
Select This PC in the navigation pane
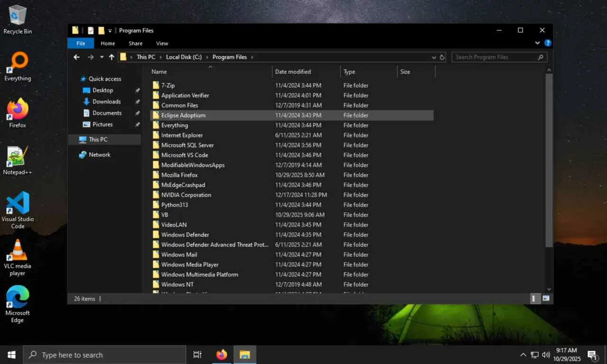coord(98,139)
